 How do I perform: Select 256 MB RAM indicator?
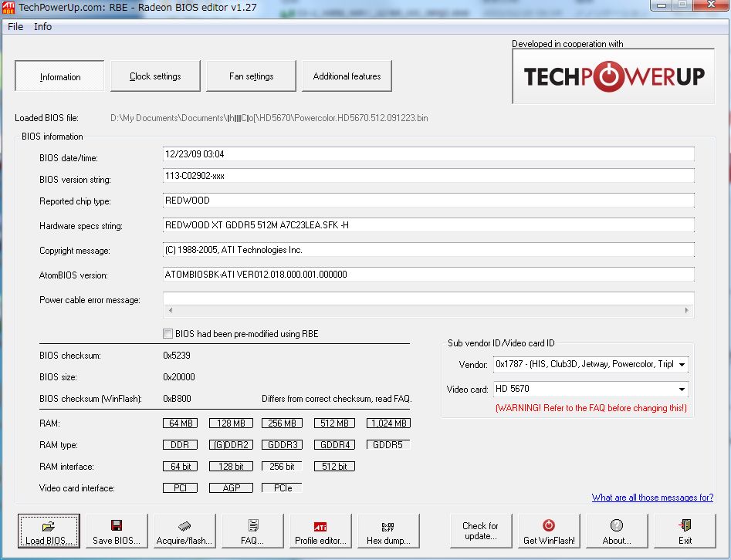[x=282, y=423]
